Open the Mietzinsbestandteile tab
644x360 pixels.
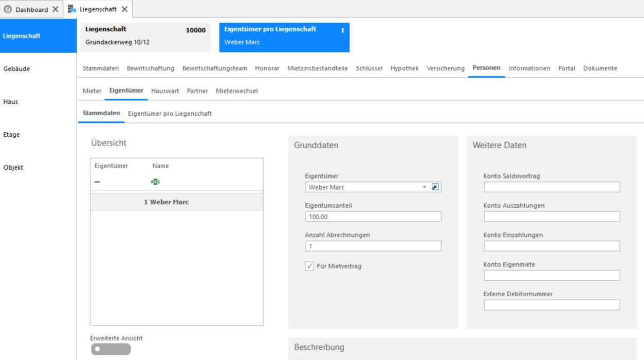point(318,68)
